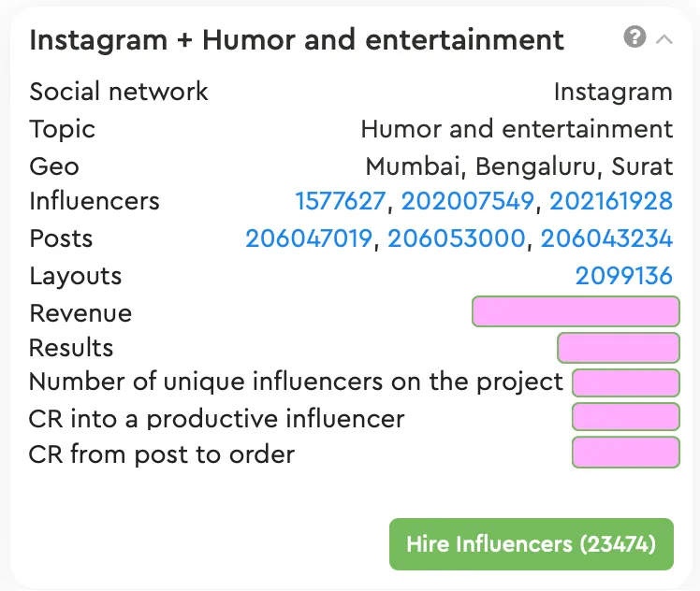
Task: Open layout link 2099136
Action: tap(624, 276)
